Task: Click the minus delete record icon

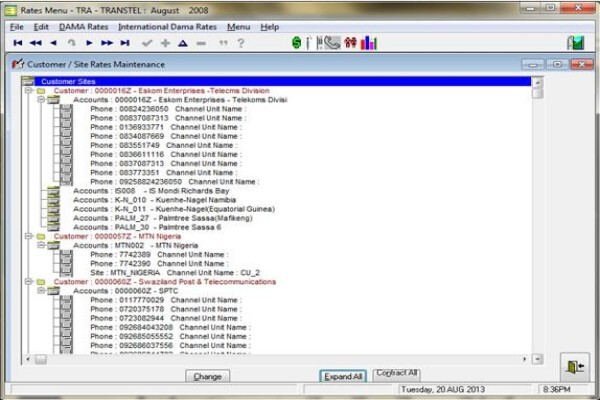Action: [201, 43]
